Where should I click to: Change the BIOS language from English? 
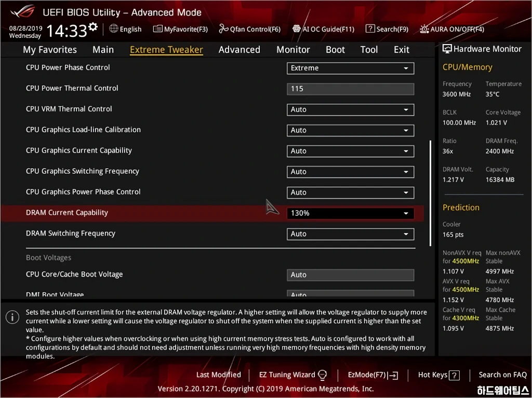(125, 29)
